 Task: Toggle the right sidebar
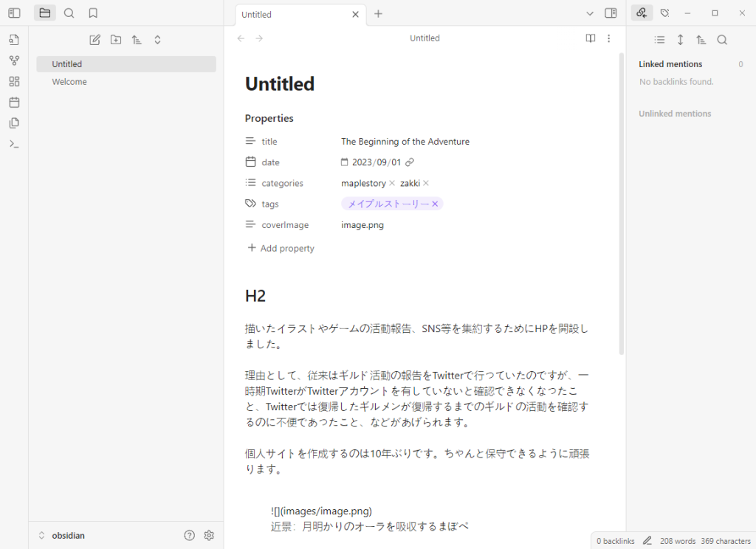coord(611,13)
